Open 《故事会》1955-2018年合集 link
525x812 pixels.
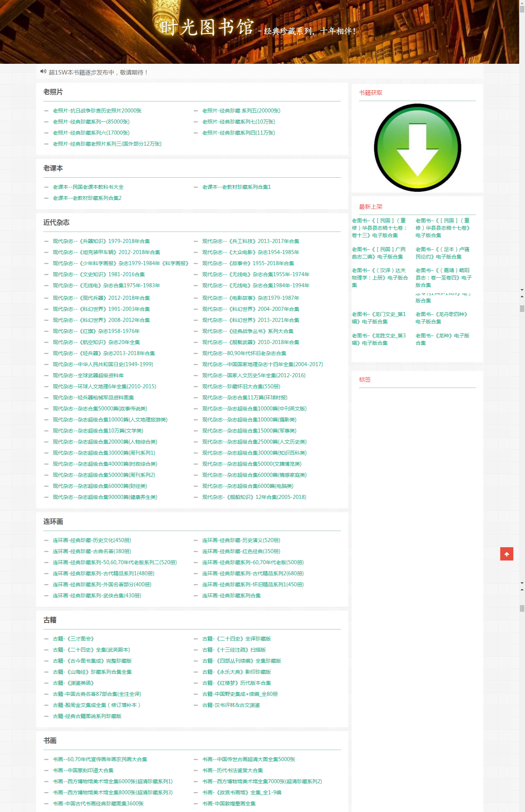(x=248, y=263)
